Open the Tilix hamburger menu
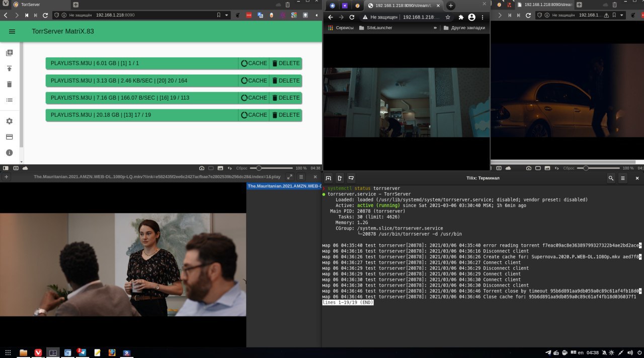644x358 pixels. click(623, 178)
